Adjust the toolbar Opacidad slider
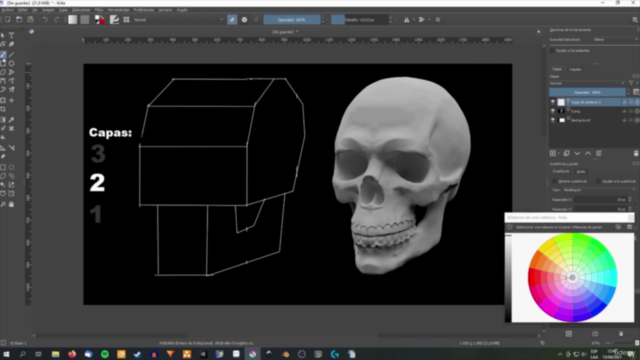 [291, 20]
